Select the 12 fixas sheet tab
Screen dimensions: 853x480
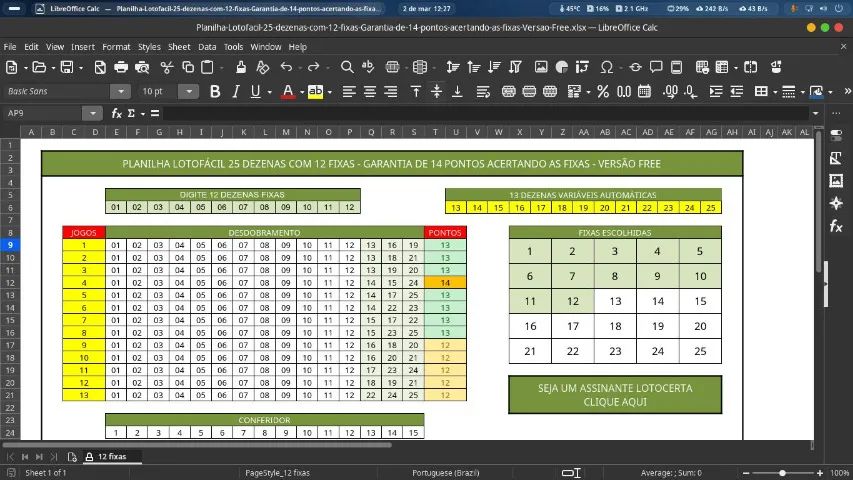(x=112, y=457)
